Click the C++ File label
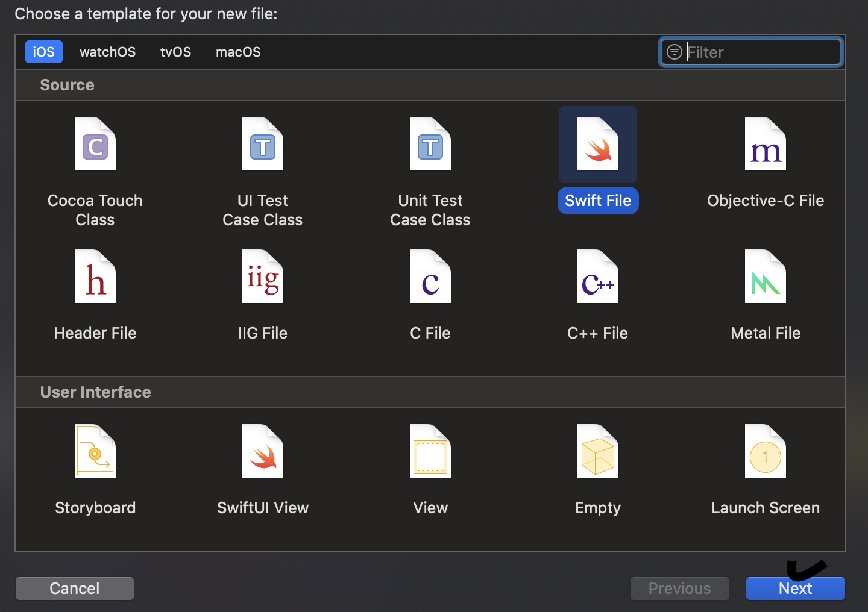The width and height of the screenshot is (868, 612). pyautogui.click(x=598, y=333)
